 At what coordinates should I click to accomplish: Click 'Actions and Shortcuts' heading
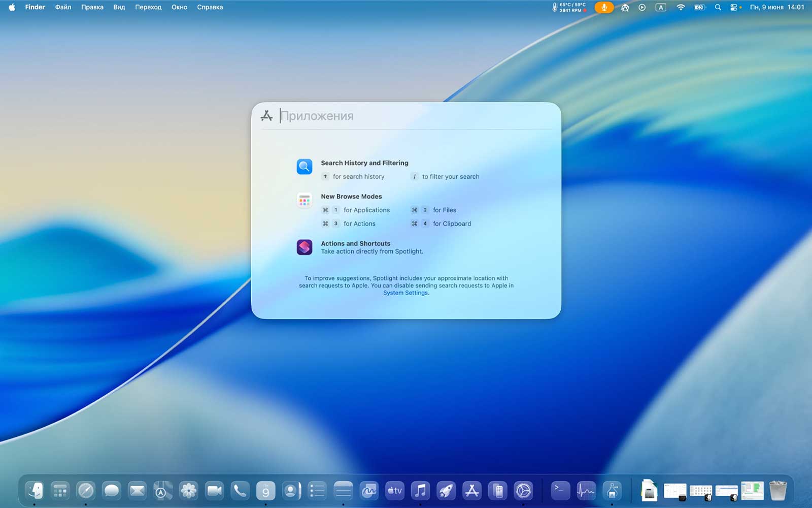point(356,243)
